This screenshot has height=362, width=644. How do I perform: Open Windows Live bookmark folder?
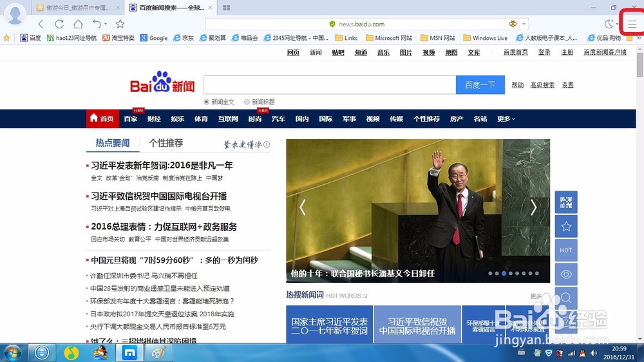(486, 38)
